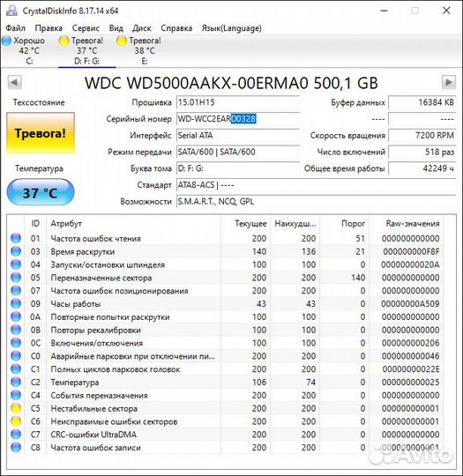Click the rotation speed value 7200 RPM
Viewport: 463px width, 476px height.
point(422,136)
